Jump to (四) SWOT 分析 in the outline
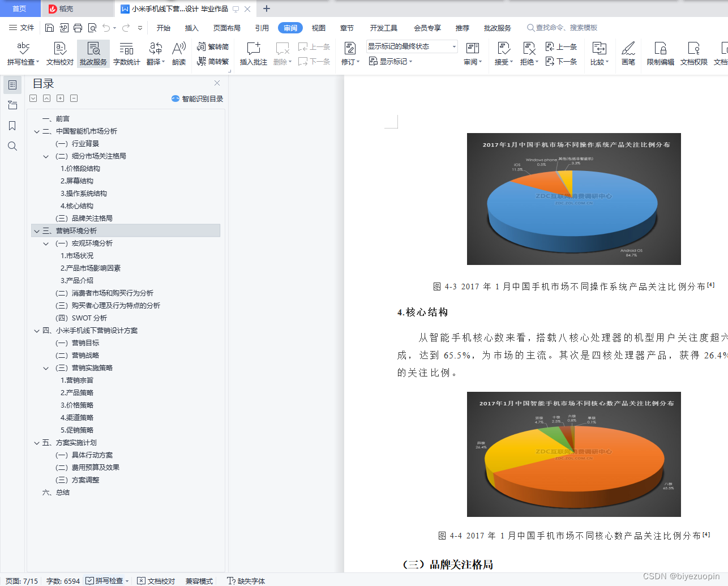Image resolution: width=728 pixels, height=586 pixels. 81,318
